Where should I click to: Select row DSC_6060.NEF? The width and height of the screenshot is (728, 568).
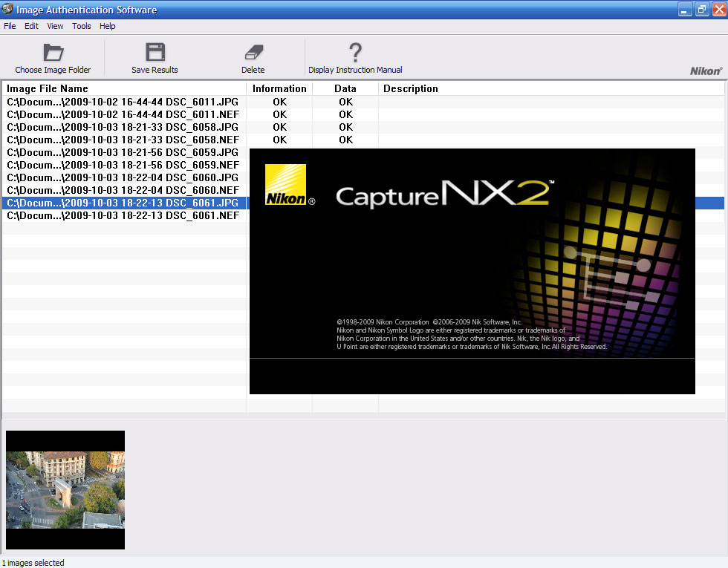pyautogui.click(x=123, y=190)
